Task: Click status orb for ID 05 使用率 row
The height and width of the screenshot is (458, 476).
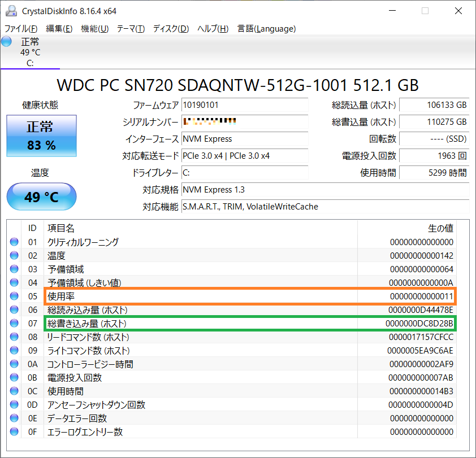Action: (x=14, y=296)
